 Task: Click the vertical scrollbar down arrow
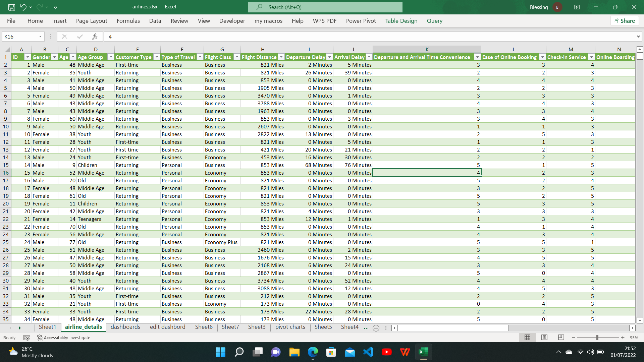639,320
